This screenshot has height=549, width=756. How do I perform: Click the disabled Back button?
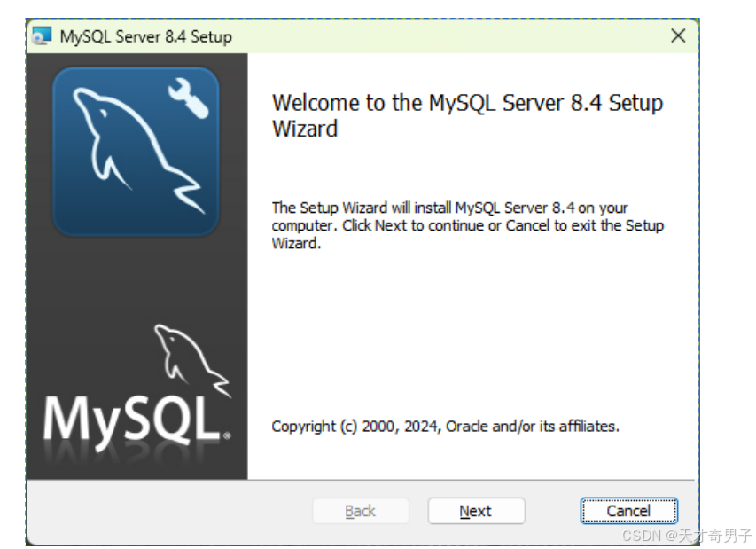360,511
